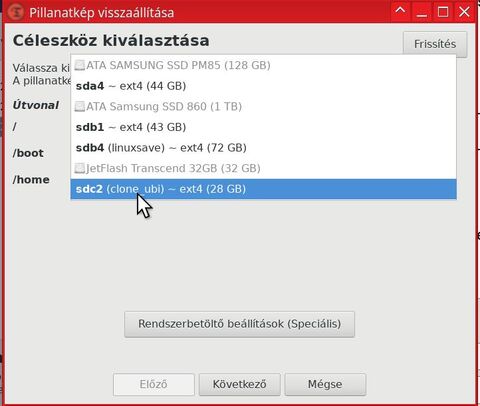480x406 pixels.
Task: Click the root "/" path row
Action: coord(14,127)
